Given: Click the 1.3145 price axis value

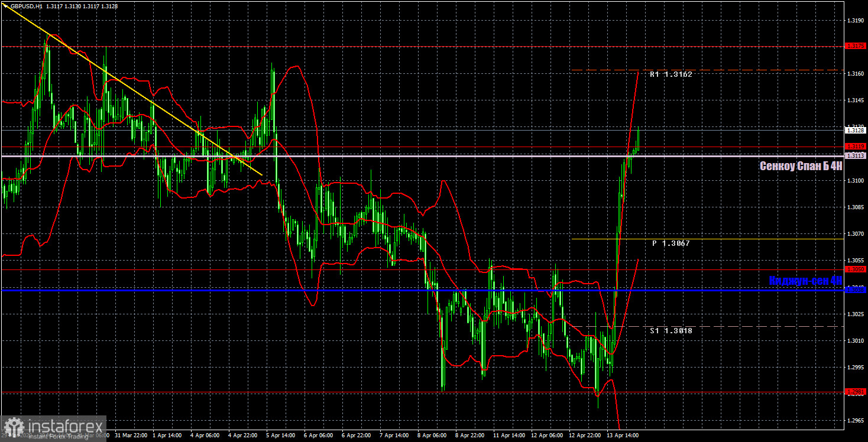Looking at the screenshot, I should coord(856,100).
